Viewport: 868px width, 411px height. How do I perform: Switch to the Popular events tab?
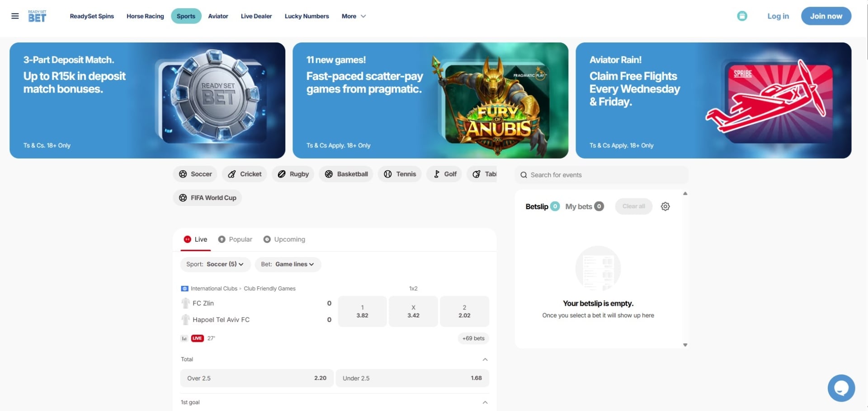coord(235,239)
